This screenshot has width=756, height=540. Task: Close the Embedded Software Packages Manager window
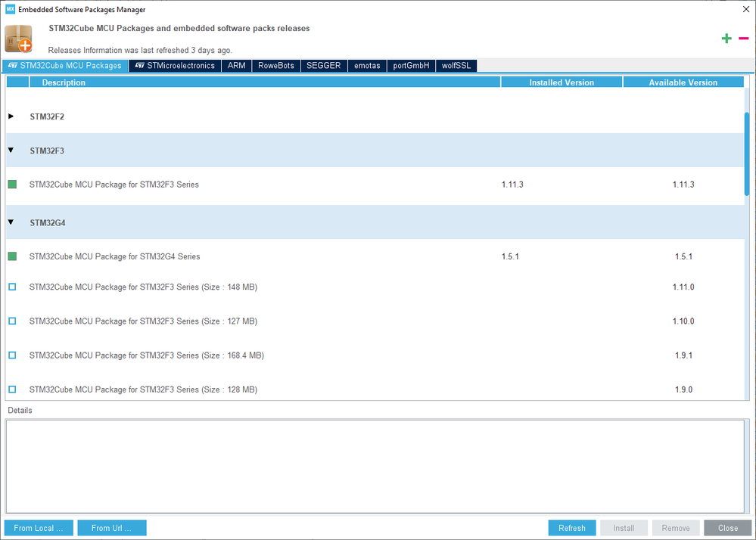tap(745, 9)
